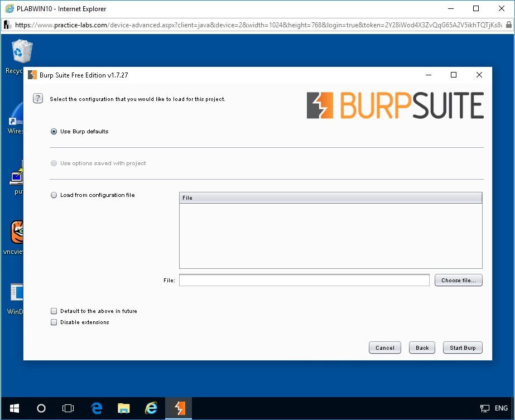Screen dimensions: 515x420
Task: Select the Use Burp defaults option
Action: point(54,132)
